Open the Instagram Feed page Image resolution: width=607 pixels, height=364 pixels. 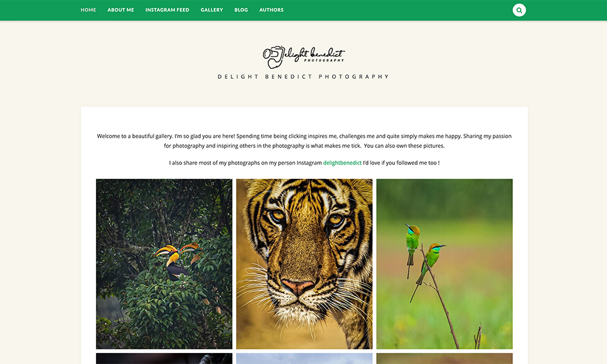168,10
